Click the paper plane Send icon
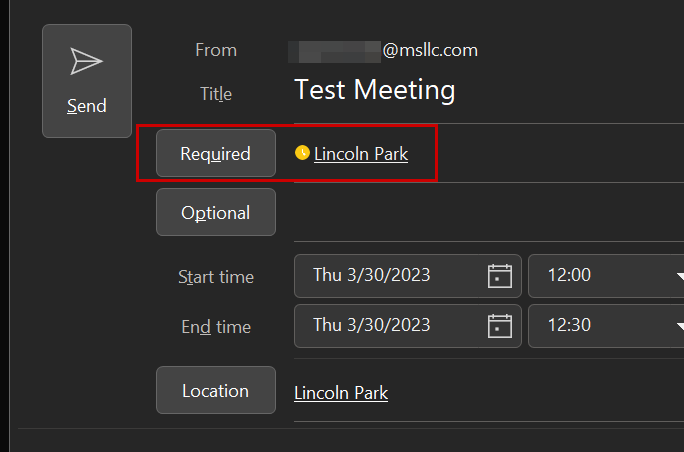The width and height of the screenshot is (684, 452). pyautogui.click(x=87, y=62)
